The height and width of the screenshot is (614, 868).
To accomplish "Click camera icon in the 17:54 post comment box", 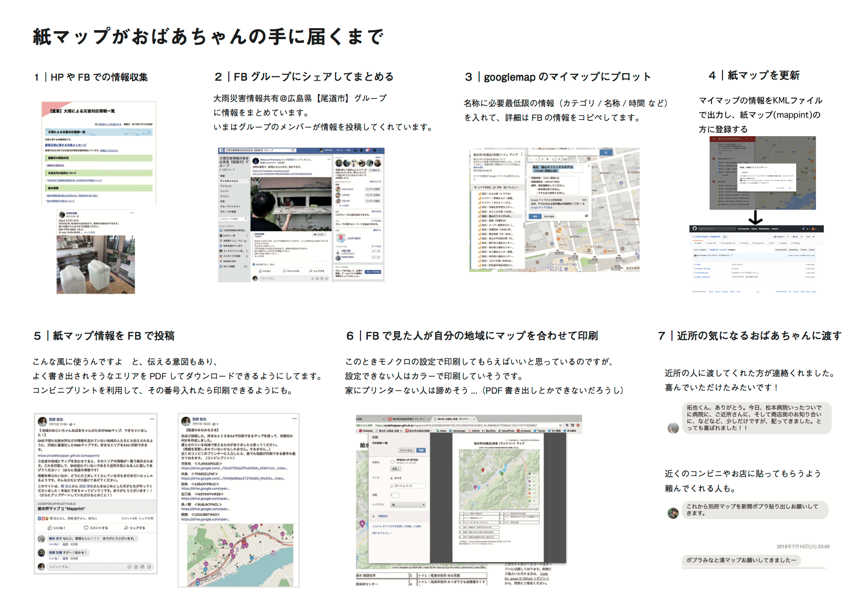I will click(136, 566).
